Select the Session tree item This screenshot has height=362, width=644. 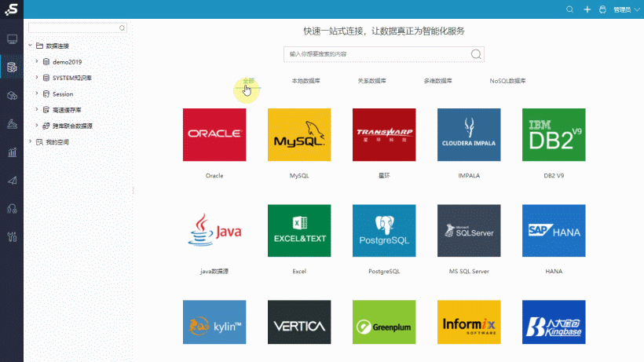coord(63,93)
